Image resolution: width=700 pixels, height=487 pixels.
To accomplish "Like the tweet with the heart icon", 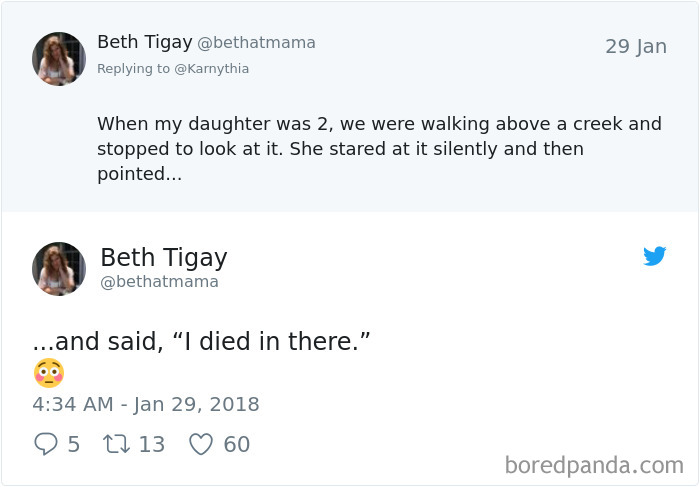I will point(201,444).
